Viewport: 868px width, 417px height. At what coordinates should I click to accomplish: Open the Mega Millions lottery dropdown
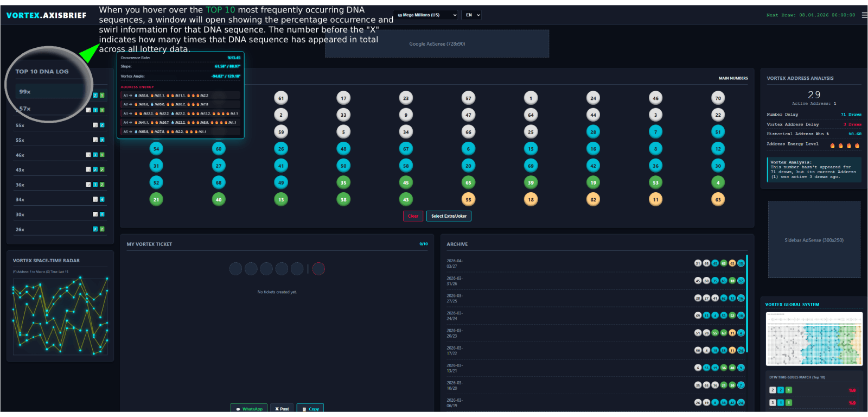tap(426, 15)
